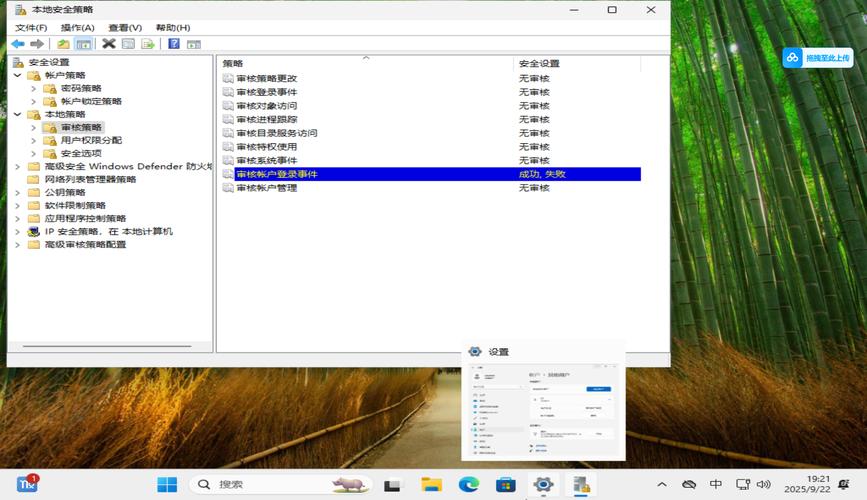This screenshot has height=500, width=867.
Task: Sort by the 安全设置 column header
Action: 577,64
